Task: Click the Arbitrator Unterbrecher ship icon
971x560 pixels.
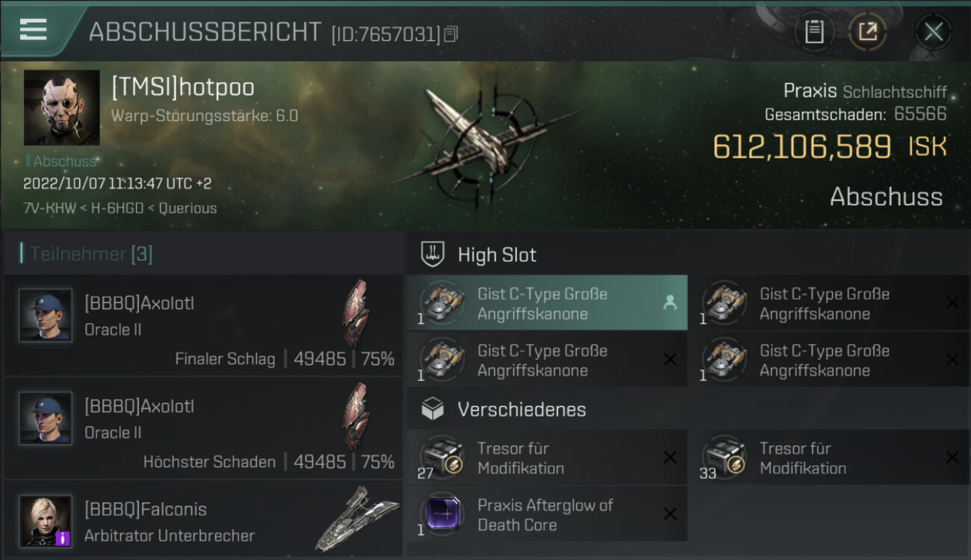Action: click(x=356, y=519)
